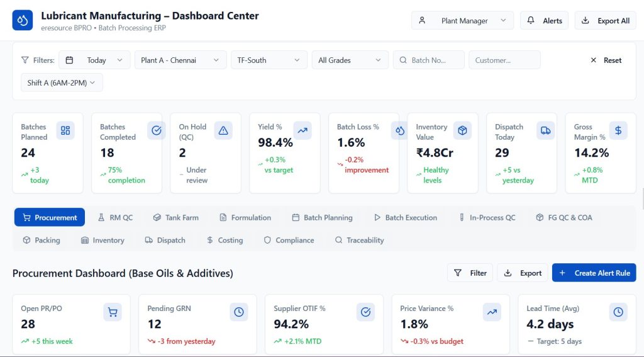Expand the Plant A - Chennai dropdown

tap(180, 60)
